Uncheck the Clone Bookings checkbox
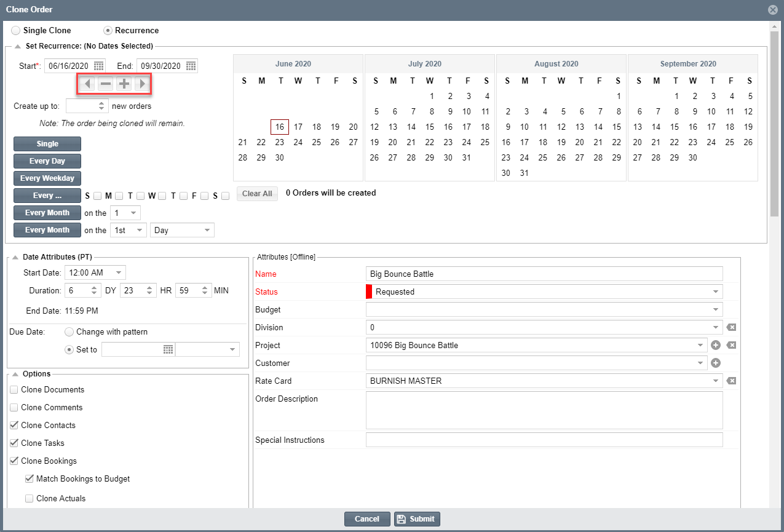The image size is (784, 532). pos(14,461)
